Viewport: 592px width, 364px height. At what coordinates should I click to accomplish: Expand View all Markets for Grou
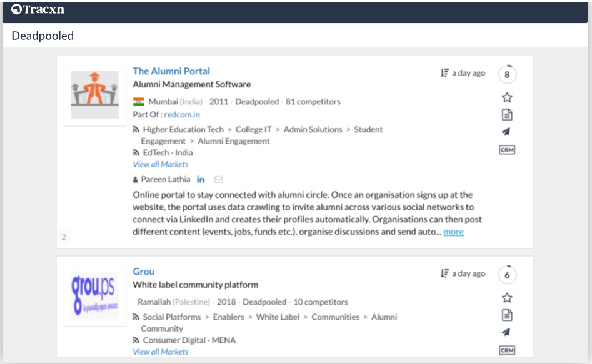161,352
